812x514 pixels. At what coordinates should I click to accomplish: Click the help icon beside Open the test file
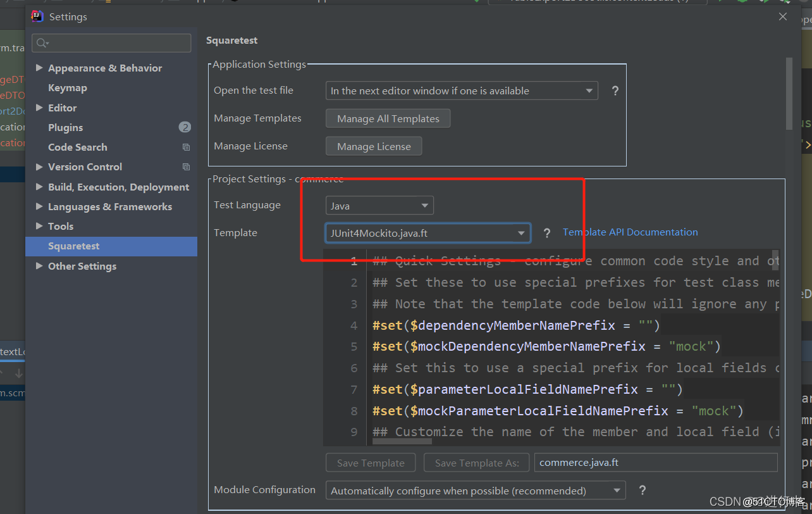point(615,91)
